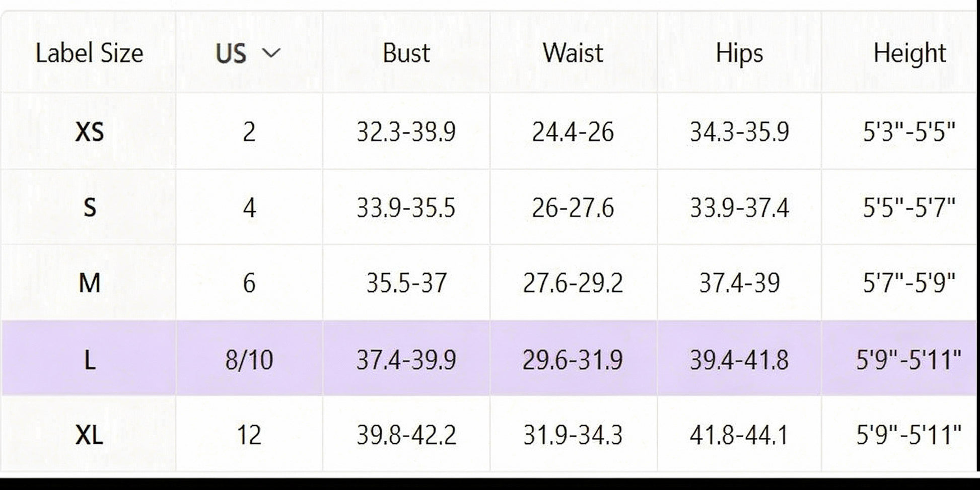
Task: Click the hips value 37.4-39
Action: 739,283
